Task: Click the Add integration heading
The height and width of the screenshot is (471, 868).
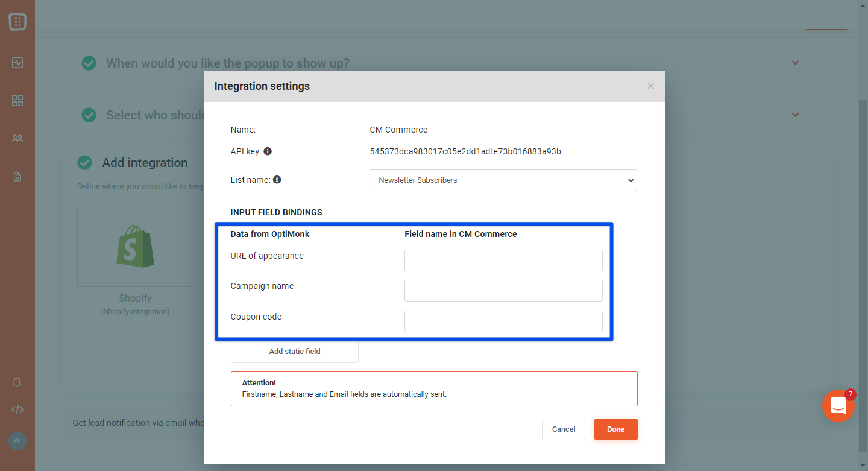Action: (145, 163)
